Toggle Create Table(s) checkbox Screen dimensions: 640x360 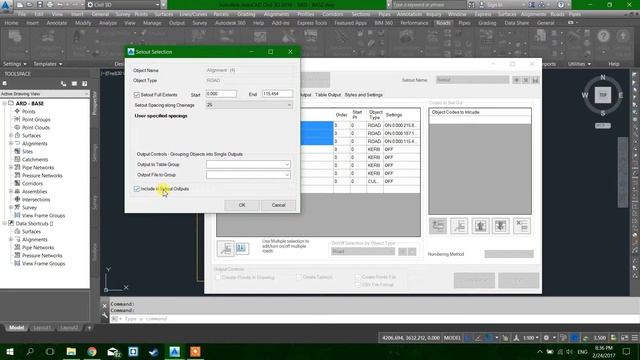pos(299,277)
